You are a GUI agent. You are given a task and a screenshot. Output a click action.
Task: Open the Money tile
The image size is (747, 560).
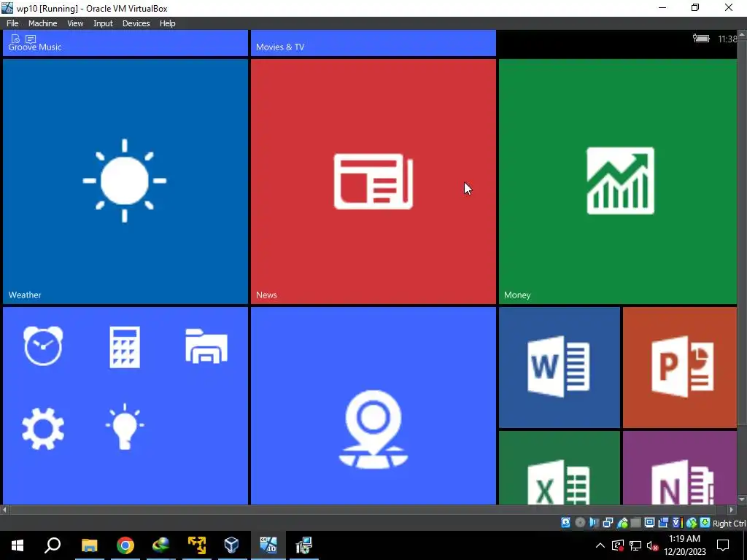(x=617, y=182)
